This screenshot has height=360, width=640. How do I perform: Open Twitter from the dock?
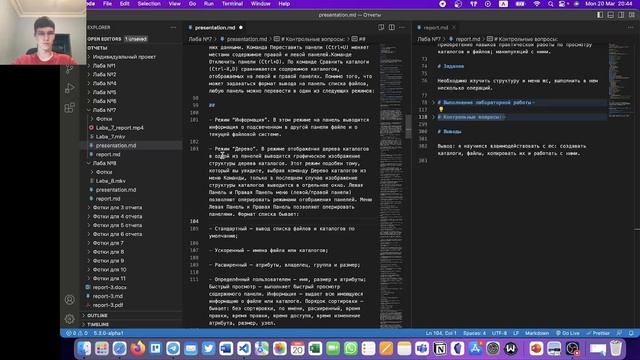tap(209, 349)
